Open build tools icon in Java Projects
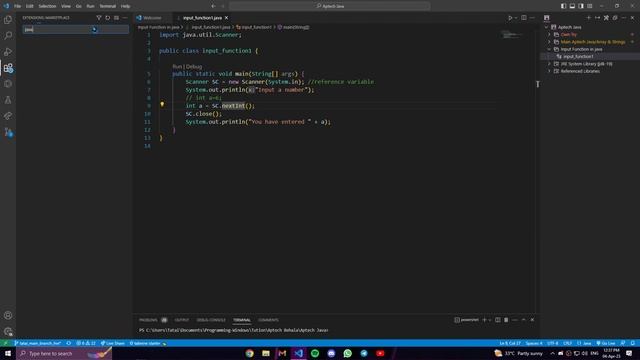The height and width of the screenshot is (360, 640). (x=606, y=18)
